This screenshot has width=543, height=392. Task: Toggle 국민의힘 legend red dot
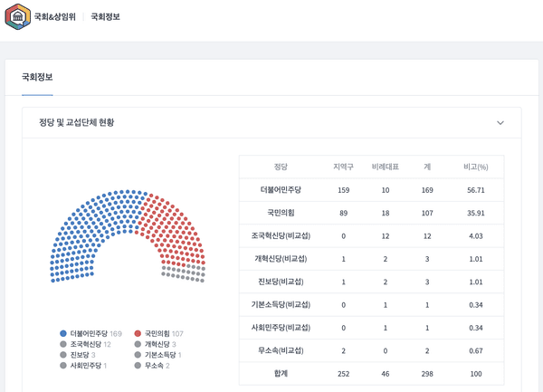[x=138, y=334]
